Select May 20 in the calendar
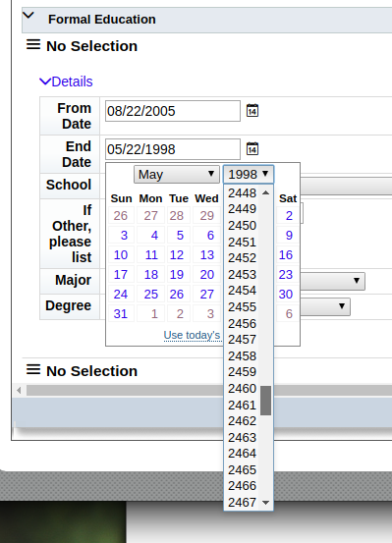392x543 pixels. click(207, 275)
